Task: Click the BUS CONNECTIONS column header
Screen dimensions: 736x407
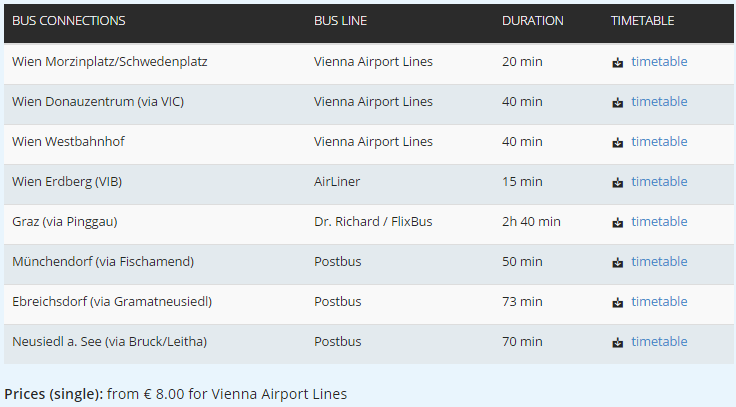Action: (69, 21)
